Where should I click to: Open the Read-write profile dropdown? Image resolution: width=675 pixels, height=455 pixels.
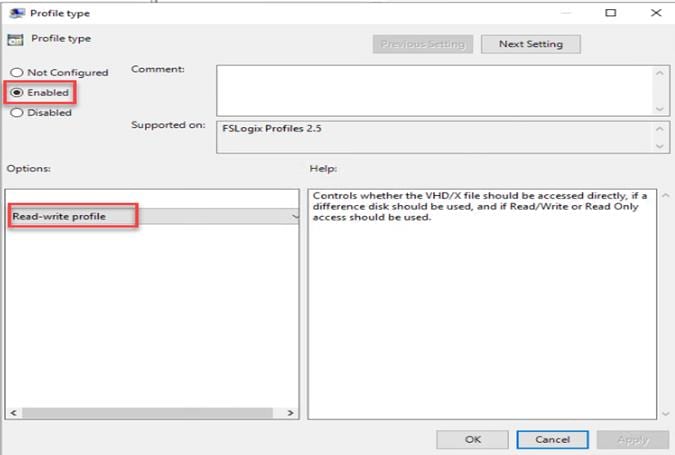154,216
